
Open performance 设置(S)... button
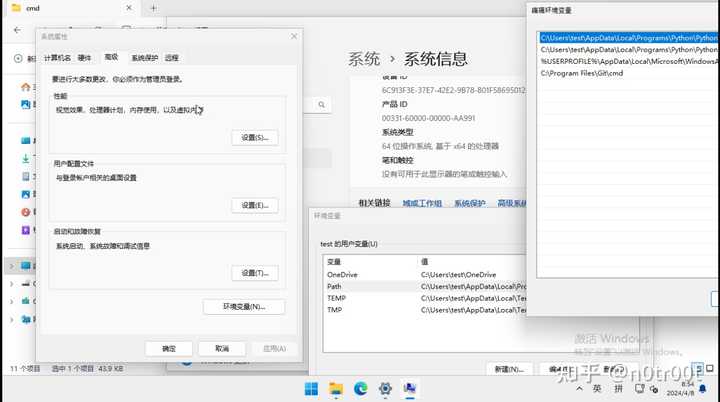point(255,137)
